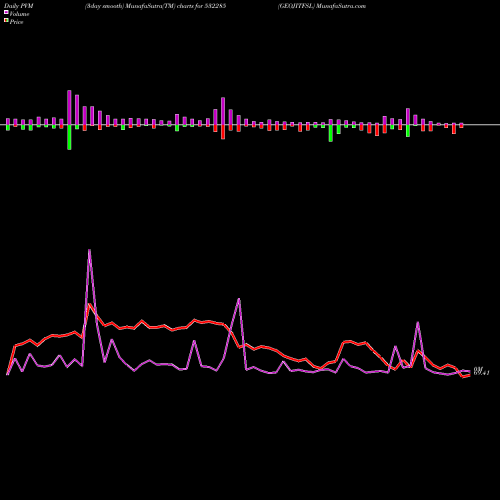Click the GEOJITFSL MunafaSutra.com label
The width and height of the screenshot is (500, 500).
click(322, 6)
